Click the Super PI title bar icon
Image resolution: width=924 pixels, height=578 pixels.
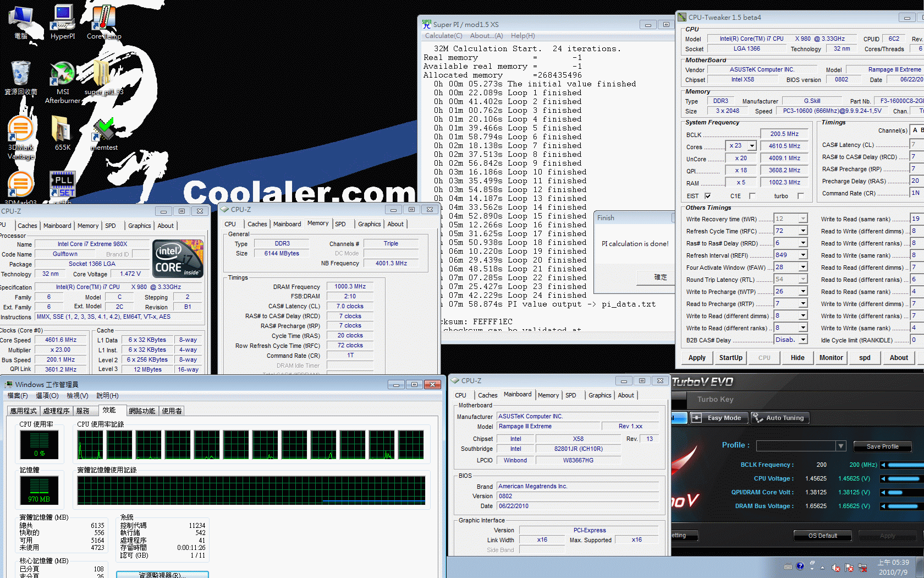coord(427,24)
